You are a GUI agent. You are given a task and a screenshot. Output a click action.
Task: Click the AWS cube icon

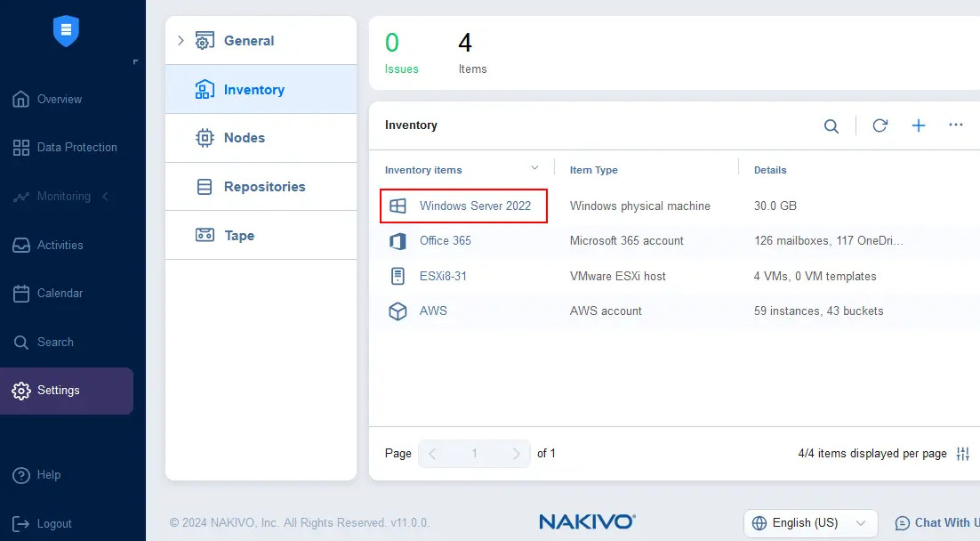(398, 311)
